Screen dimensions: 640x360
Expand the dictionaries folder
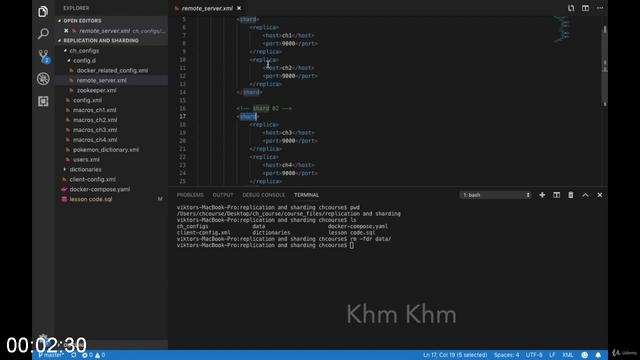pyautogui.click(x=85, y=169)
